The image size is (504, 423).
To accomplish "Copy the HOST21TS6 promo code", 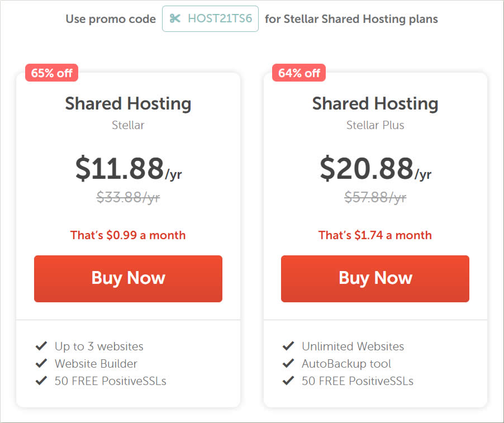I will tap(210, 18).
